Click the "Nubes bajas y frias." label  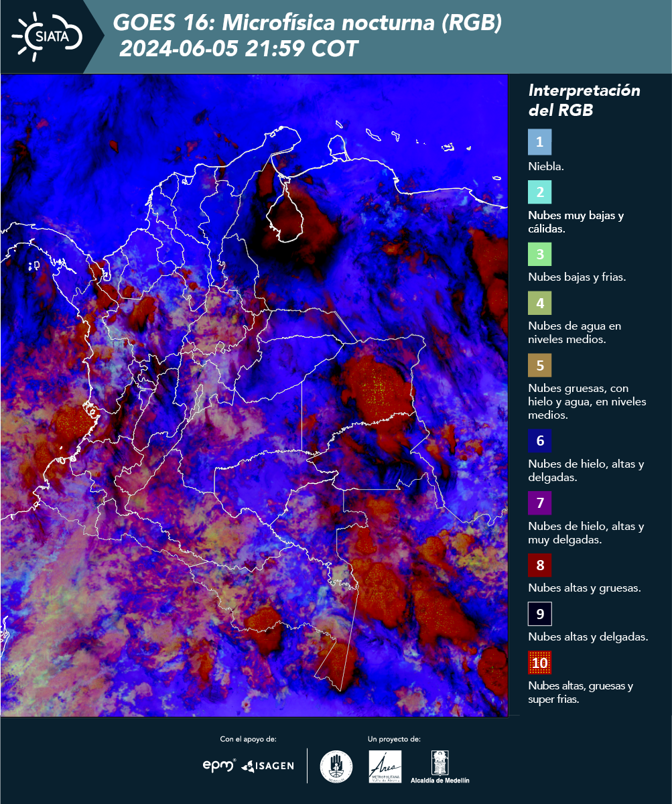[x=577, y=276]
